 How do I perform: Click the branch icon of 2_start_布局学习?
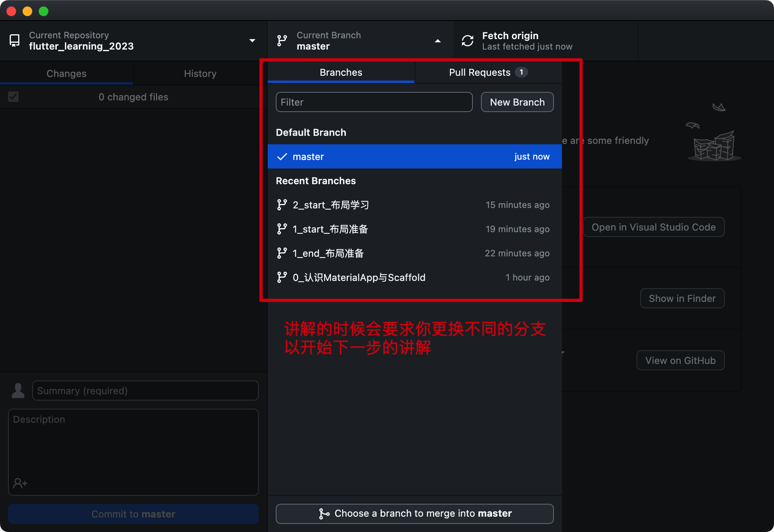click(x=282, y=205)
